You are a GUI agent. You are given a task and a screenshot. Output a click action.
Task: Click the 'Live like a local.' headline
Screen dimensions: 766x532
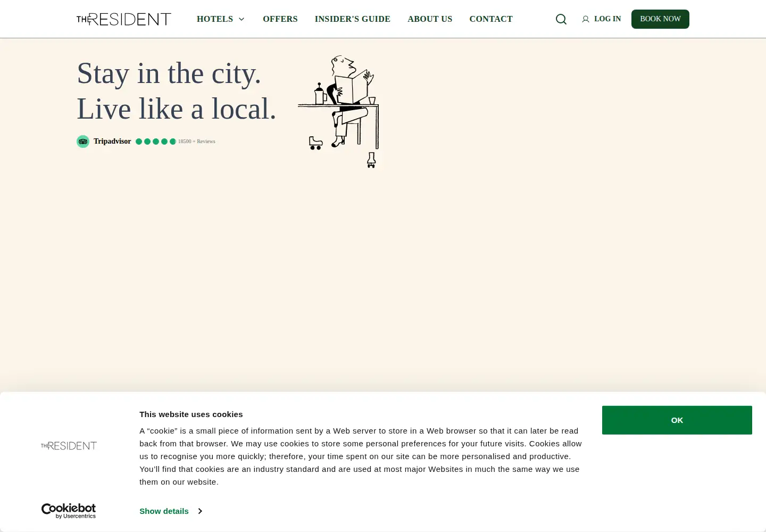tap(177, 109)
